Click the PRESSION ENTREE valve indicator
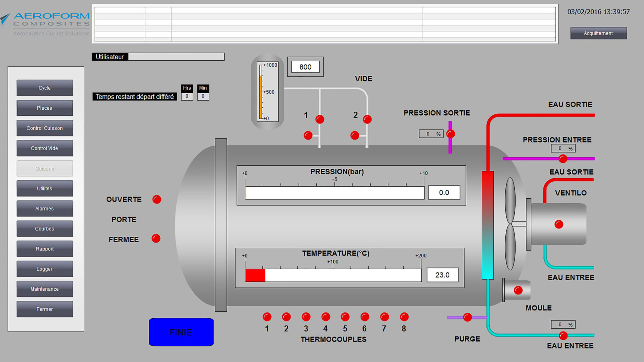The width and height of the screenshot is (644, 362). 563,159
